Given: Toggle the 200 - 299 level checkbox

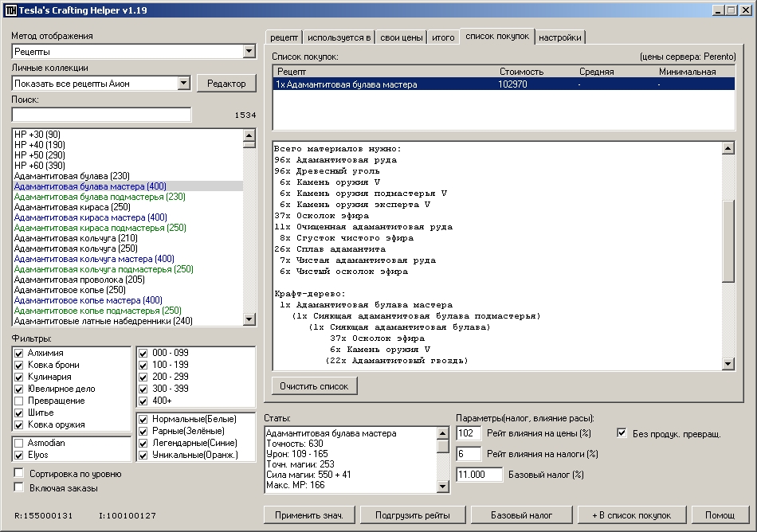Looking at the screenshot, I should [x=143, y=377].
